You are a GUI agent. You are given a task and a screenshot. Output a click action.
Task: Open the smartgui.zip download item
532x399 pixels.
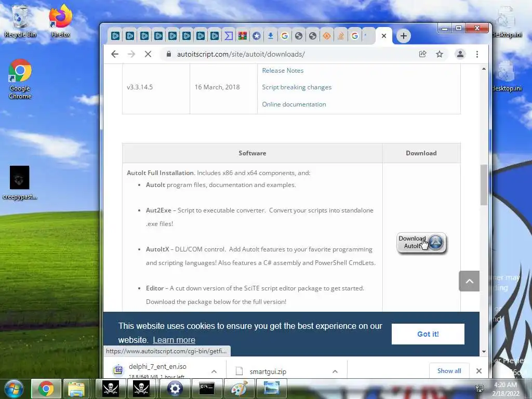[x=268, y=371]
